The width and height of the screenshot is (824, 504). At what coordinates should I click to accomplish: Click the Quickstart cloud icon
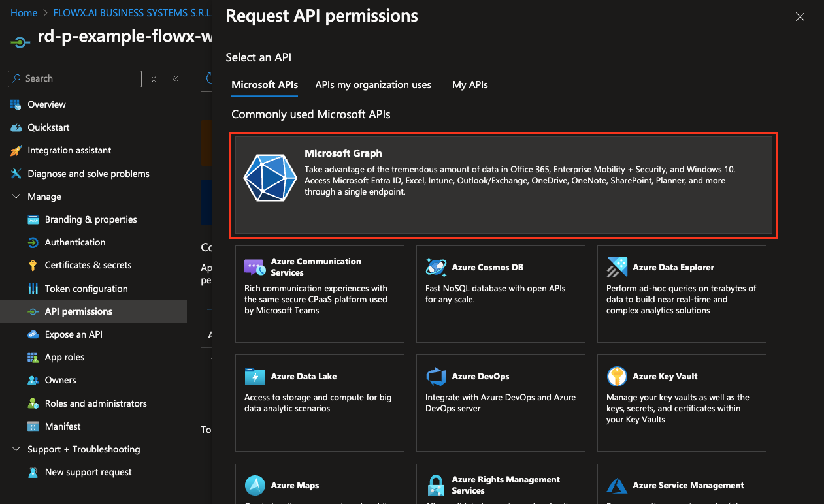click(x=16, y=127)
